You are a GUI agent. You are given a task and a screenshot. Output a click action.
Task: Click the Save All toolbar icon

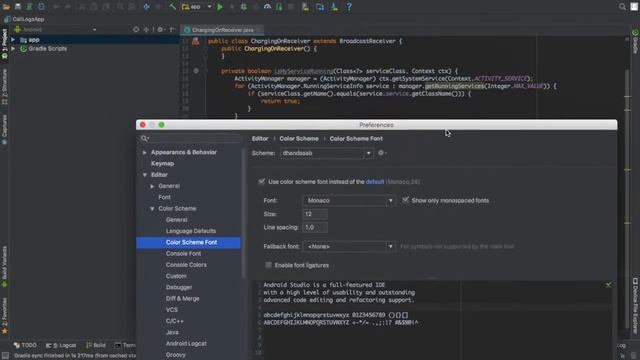pos(18,7)
